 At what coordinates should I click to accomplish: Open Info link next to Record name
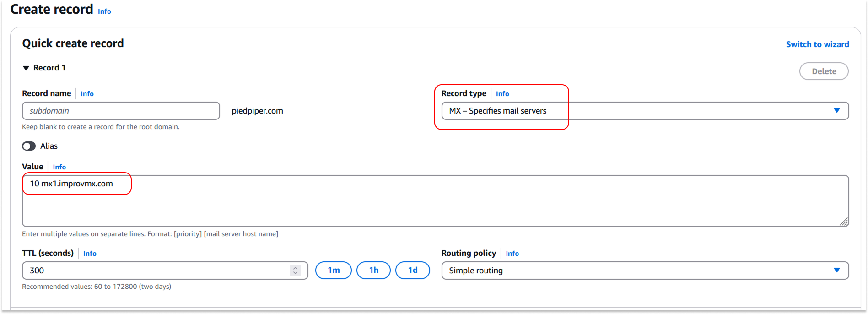coord(87,94)
